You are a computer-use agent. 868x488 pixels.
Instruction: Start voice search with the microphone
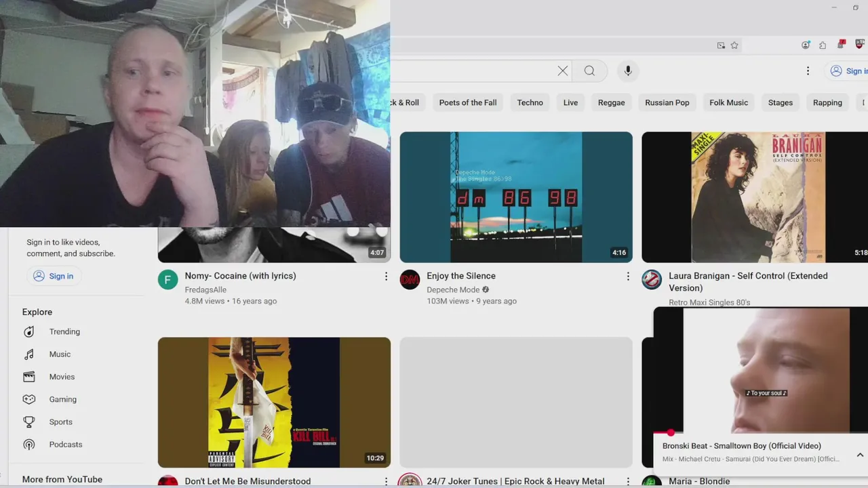pyautogui.click(x=628, y=70)
